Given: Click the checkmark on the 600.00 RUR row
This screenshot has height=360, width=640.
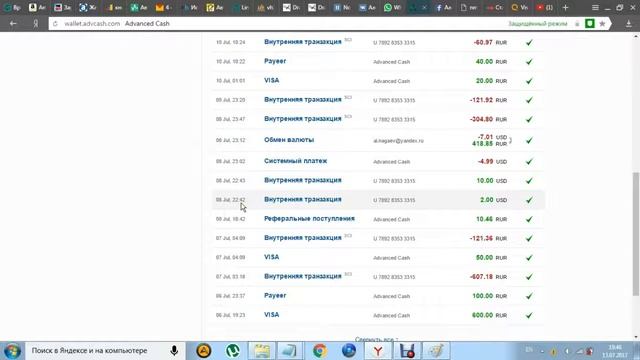Looking at the screenshot, I should [x=529, y=315].
